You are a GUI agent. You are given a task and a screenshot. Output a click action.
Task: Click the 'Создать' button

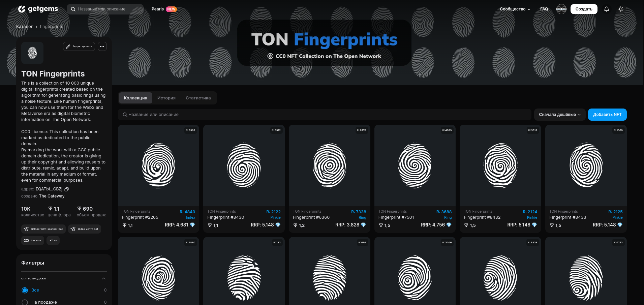[584, 9]
